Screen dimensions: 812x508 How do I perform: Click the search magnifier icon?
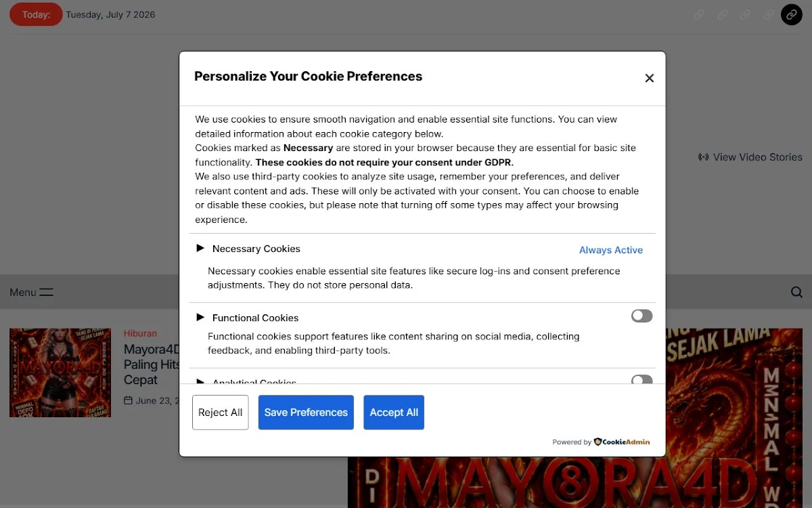(x=796, y=293)
